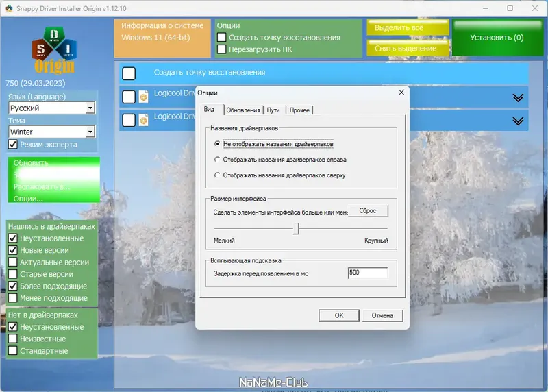The width and height of the screenshot is (548, 392).
Task: Click OK in the Опции dialog
Action: coord(339,315)
